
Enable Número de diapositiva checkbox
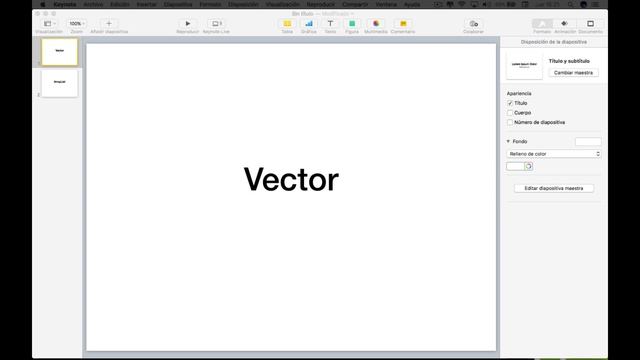coord(510,122)
